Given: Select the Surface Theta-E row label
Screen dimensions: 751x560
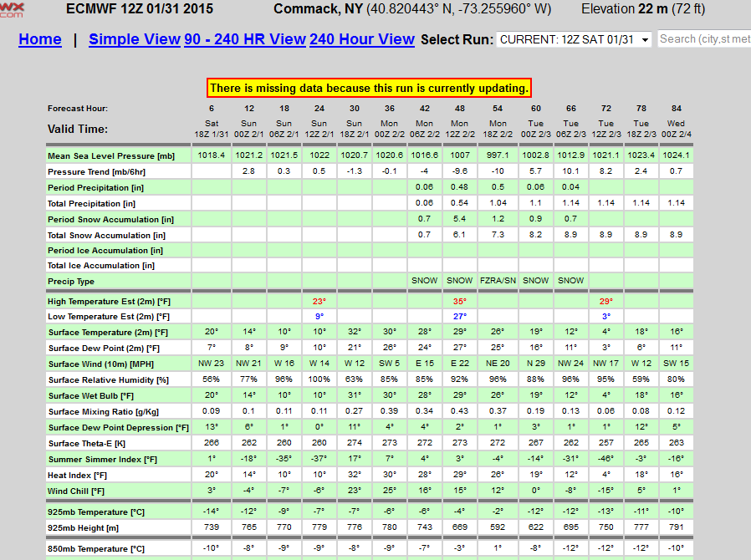Looking at the screenshot, I should [x=87, y=444].
